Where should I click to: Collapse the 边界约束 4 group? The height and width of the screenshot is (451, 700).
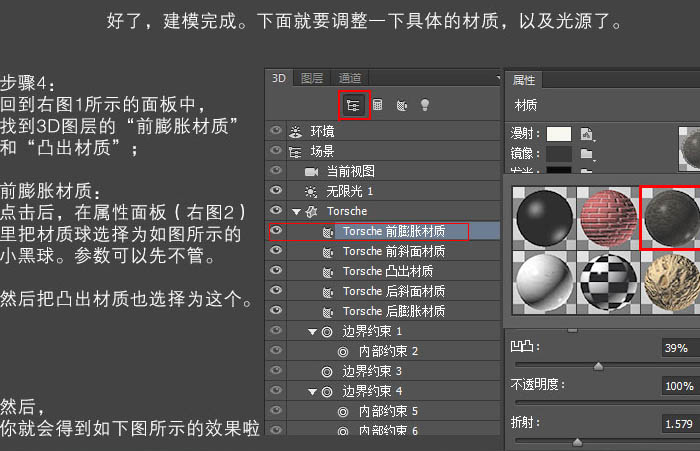point(312,392)
